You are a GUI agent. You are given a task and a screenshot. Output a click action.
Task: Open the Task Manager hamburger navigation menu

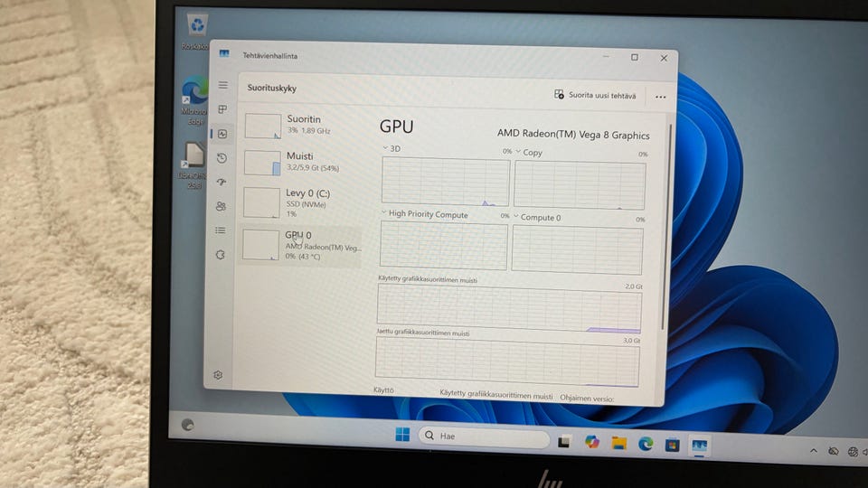coord(222,85)
